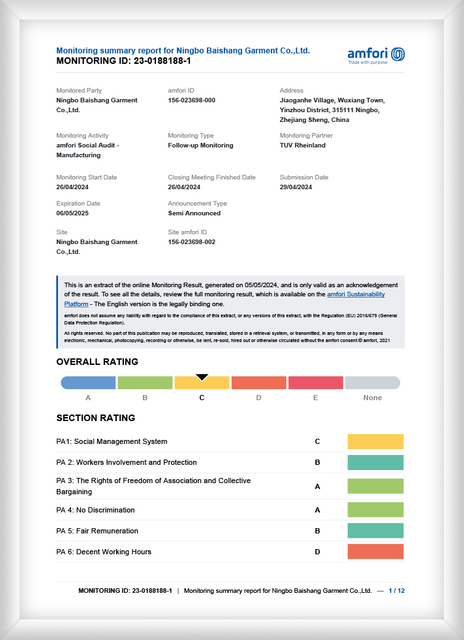Select the yellow C overall rating segment
The image size is (464, 640).
point(202,382)
